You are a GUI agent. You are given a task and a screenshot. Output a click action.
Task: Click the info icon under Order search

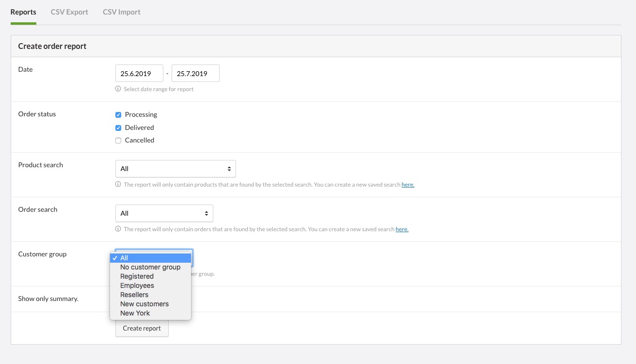click(118, 229)
